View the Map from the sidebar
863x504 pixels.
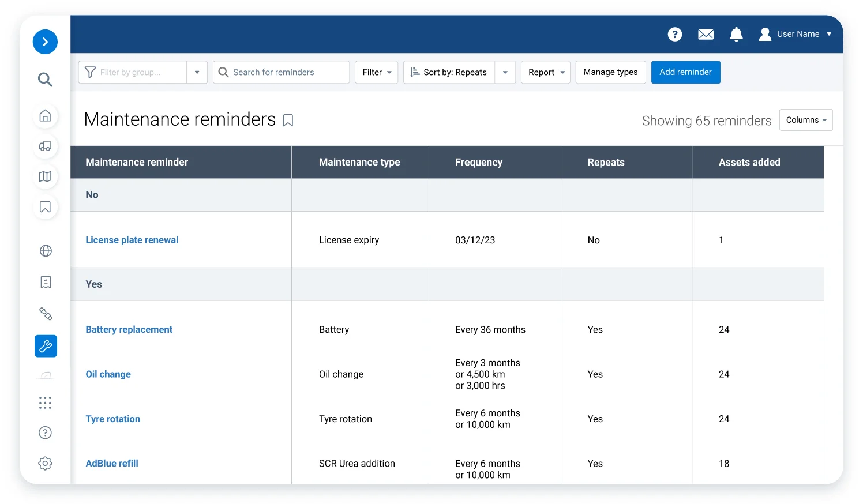coord(45,176)
